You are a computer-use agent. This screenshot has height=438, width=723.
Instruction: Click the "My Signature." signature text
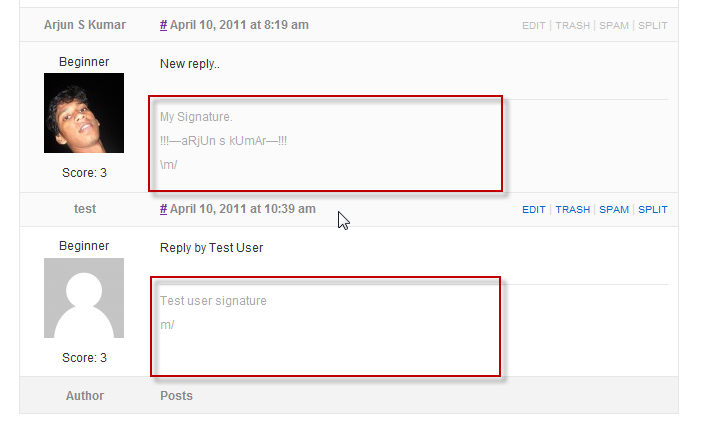(196, 117)
